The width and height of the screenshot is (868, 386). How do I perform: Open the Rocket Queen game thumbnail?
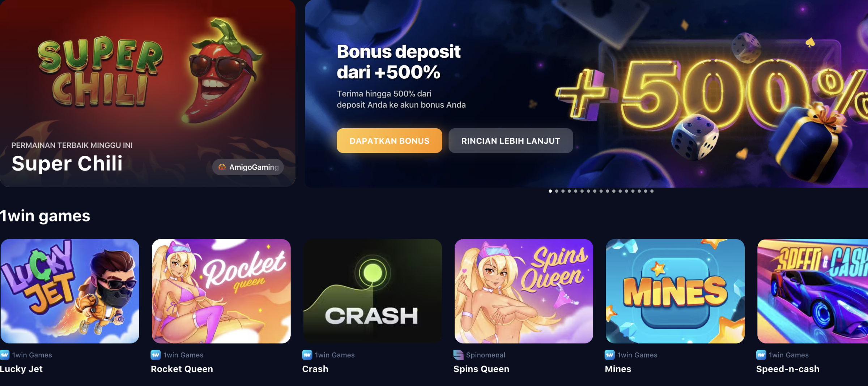221,291
